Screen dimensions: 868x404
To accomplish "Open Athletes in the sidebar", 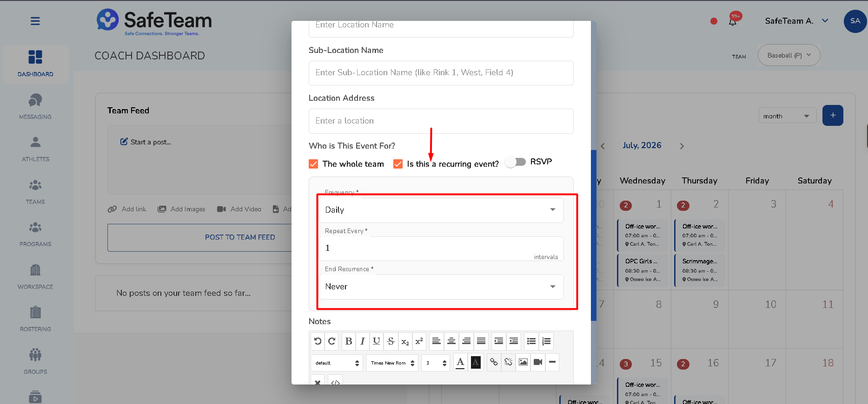I will click(35, 149).
